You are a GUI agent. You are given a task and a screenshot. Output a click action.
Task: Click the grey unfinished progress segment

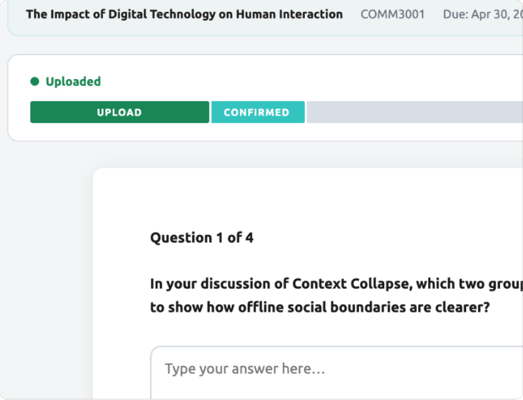[415, 112]
